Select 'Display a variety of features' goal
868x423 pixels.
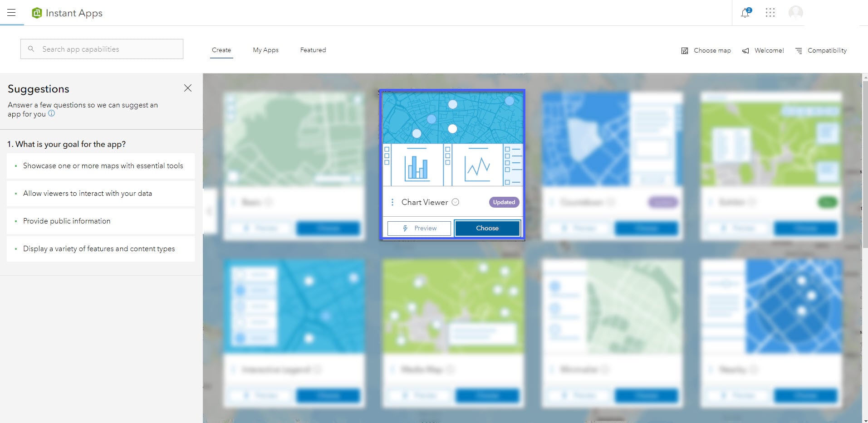click(x=101, y=249)
